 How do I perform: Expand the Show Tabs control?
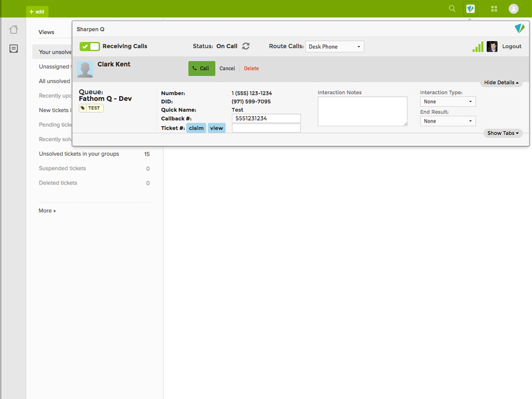(x=502, y=134)
